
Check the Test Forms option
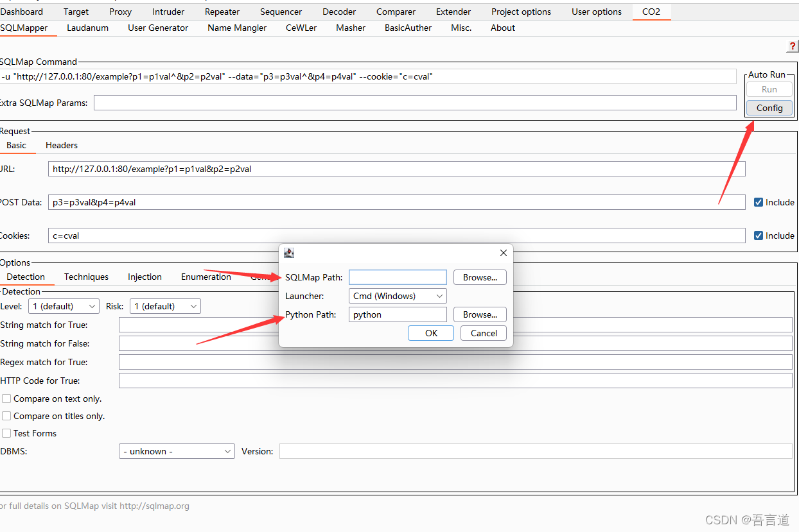pos(6,433)
